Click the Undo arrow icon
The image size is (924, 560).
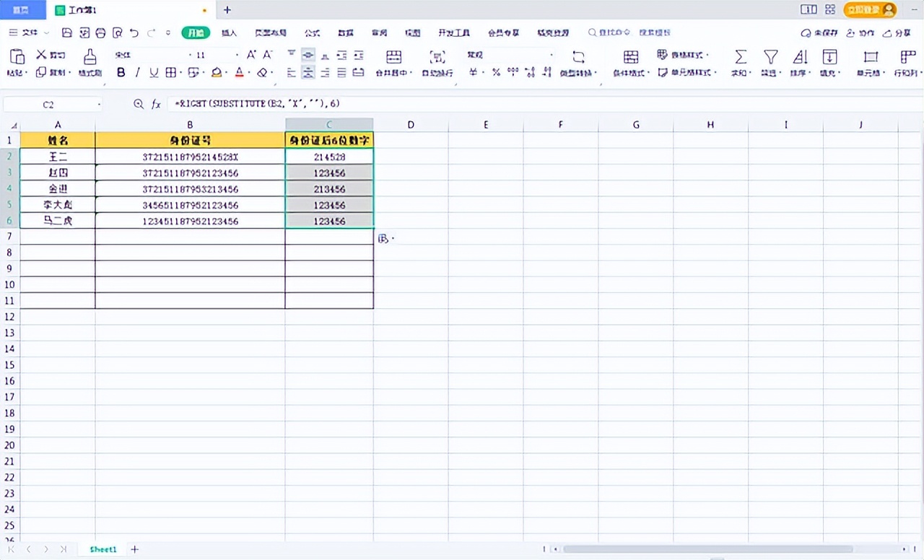134,32
